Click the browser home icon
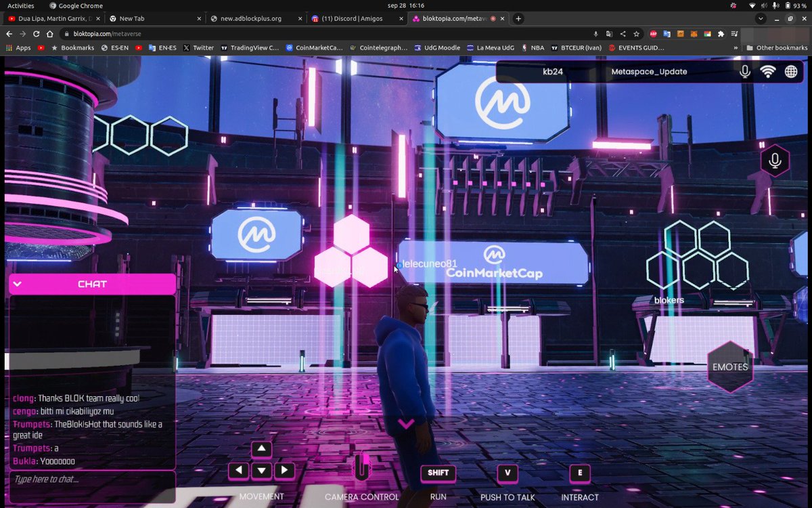Viewport: 812px width, 508px height. click(50, 33)
